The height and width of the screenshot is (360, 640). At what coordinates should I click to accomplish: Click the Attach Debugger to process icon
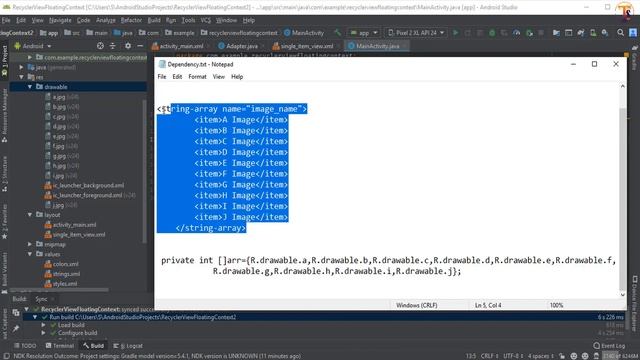click(529, 33)
